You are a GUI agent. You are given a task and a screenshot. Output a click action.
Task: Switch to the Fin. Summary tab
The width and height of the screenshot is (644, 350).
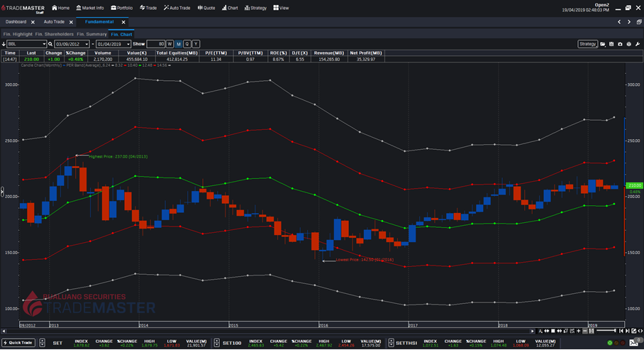[x=91, y=34]
